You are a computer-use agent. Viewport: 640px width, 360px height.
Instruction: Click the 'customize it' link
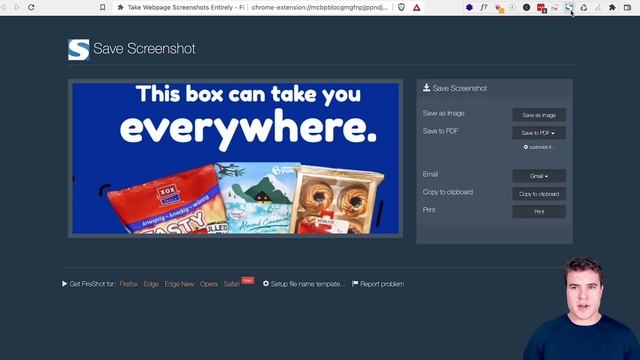coord(541,147)
